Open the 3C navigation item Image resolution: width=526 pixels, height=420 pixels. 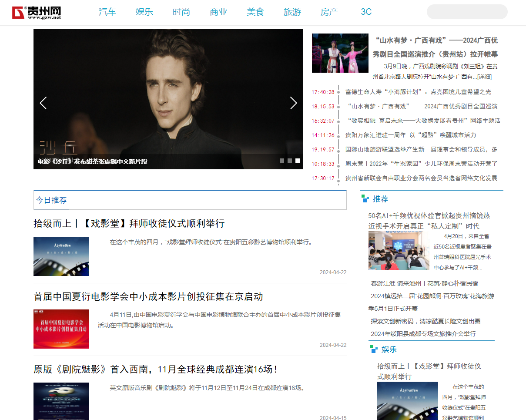(366, 12)
